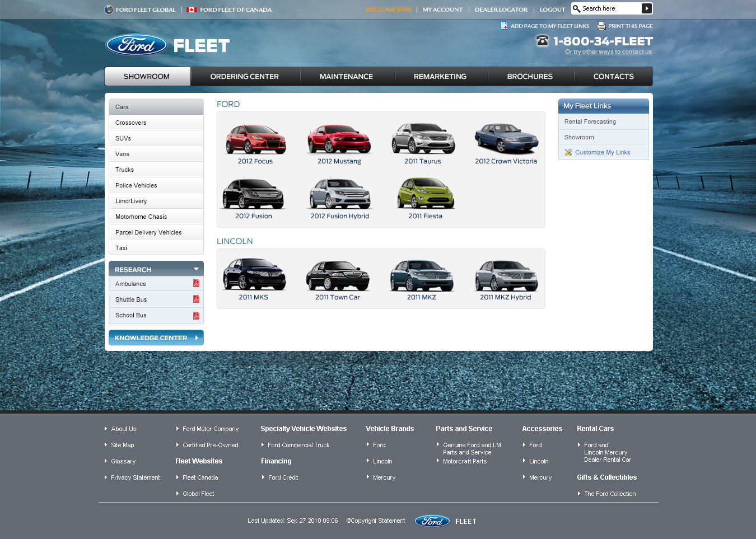756x539 pixels.
Task: Select the 2012 Mustang thumbnail
Action: (339, 139)
